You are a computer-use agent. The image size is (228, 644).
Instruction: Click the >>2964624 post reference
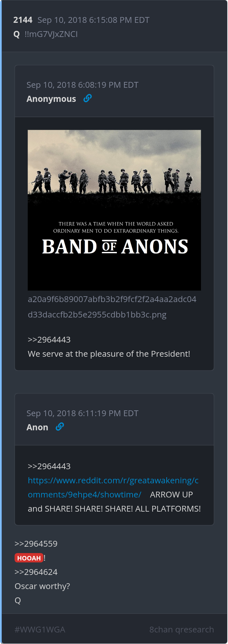(x=36, y=572)
